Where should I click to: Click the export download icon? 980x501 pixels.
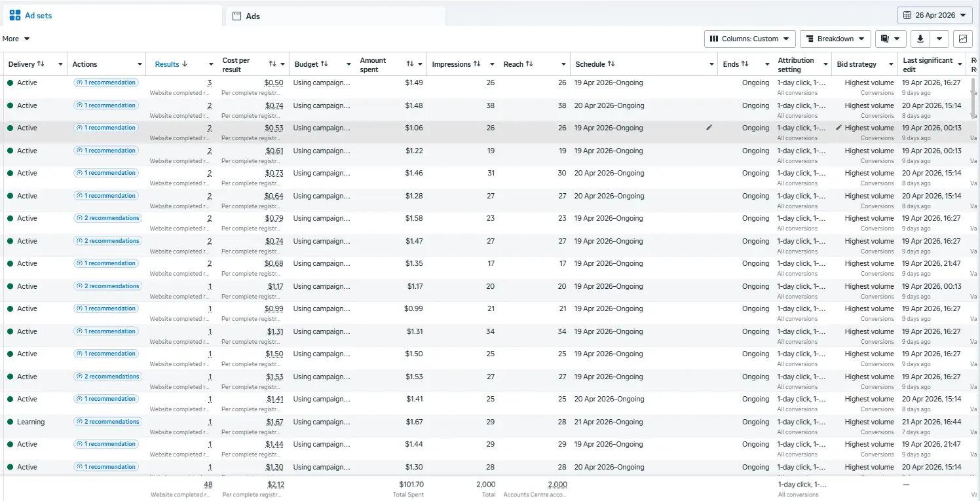(920, 39)
